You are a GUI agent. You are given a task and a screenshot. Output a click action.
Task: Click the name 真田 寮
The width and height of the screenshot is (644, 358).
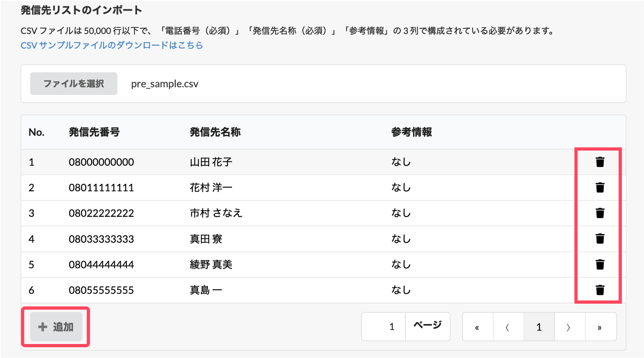(x=206, y=239)
